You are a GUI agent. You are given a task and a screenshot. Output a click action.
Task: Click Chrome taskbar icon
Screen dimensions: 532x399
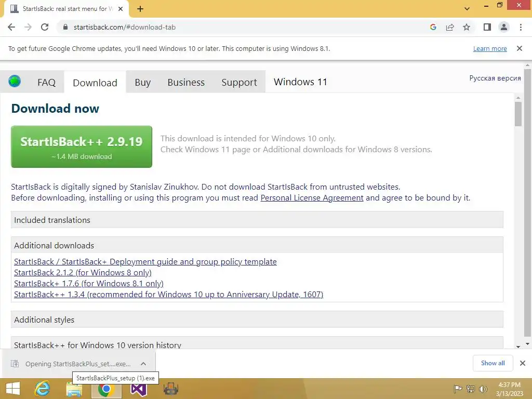click(x=106, y=389)
